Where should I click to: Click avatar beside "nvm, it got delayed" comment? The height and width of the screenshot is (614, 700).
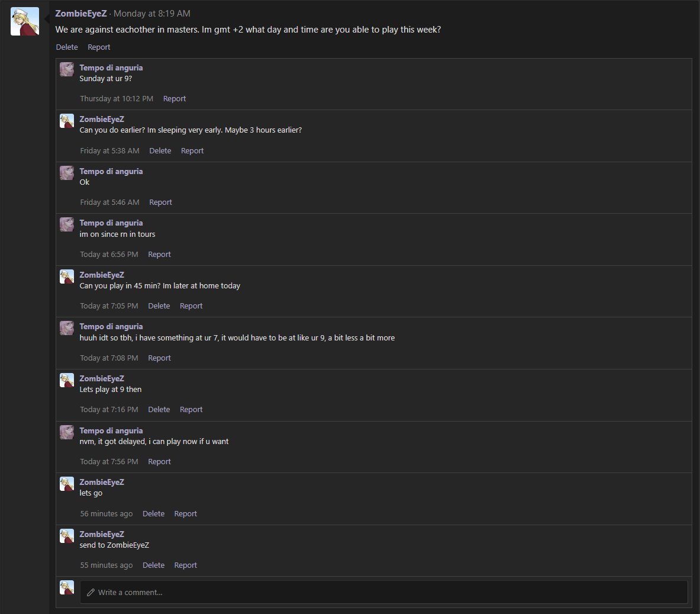(67, 432)
